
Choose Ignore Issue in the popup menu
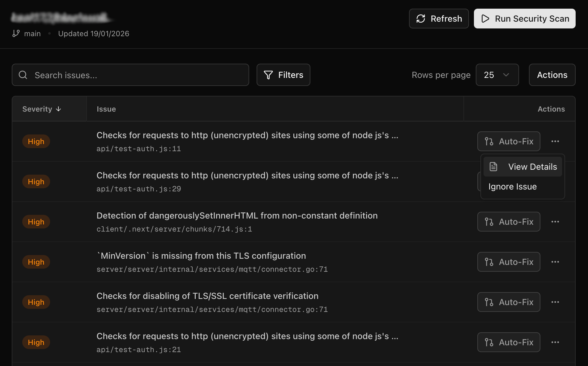click(512, 187)
